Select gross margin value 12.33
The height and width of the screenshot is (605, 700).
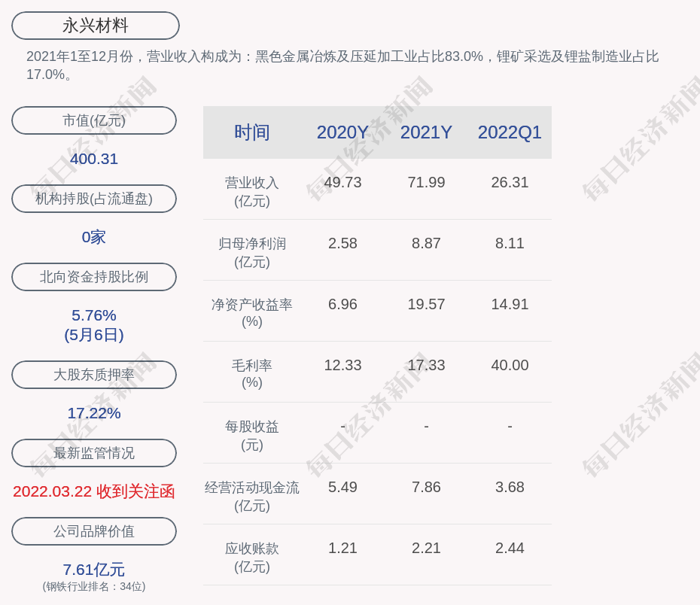click(x=342, y=366)
